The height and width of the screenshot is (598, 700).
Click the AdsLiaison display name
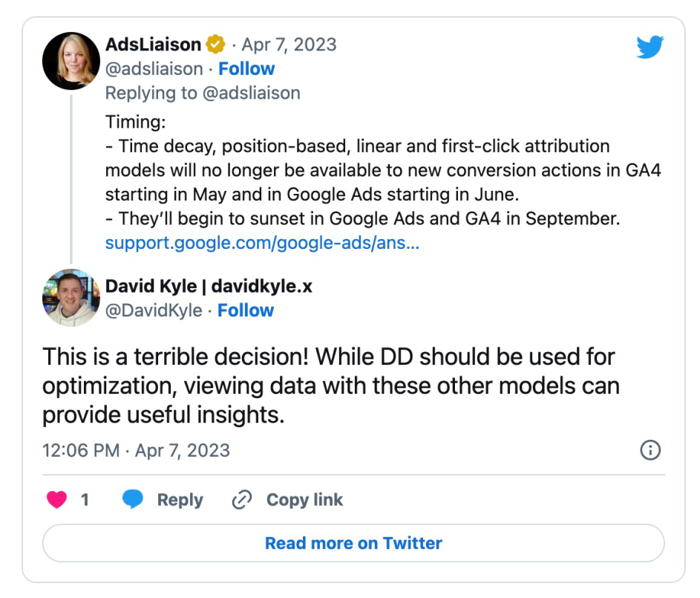coord(153,45)
